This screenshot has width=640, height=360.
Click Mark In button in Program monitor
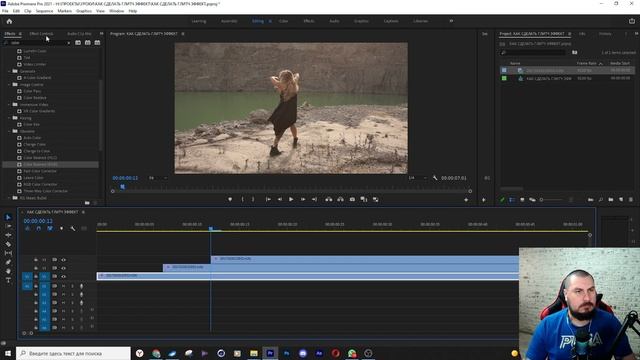click(x=242, y=200)
